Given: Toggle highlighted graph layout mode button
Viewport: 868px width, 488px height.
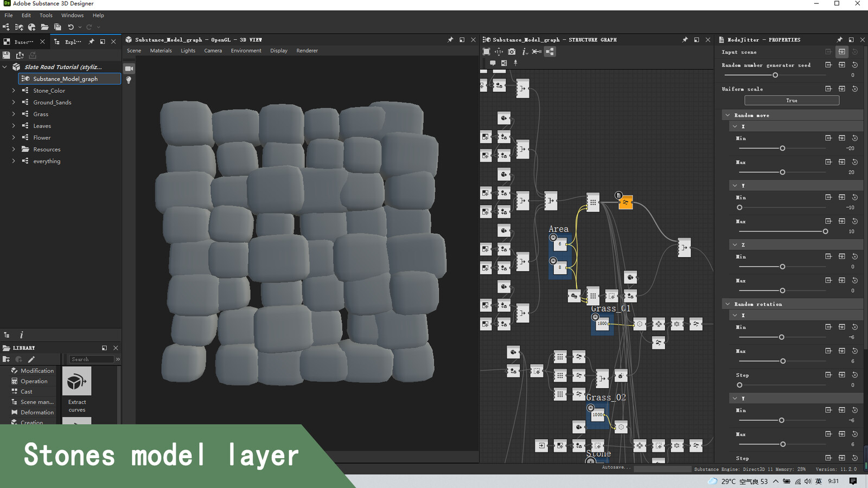Looking at the screenshot, I should 550,52.
